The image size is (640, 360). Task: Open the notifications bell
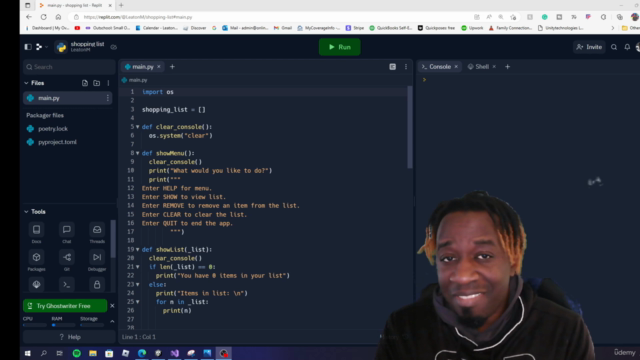[627, 47]
